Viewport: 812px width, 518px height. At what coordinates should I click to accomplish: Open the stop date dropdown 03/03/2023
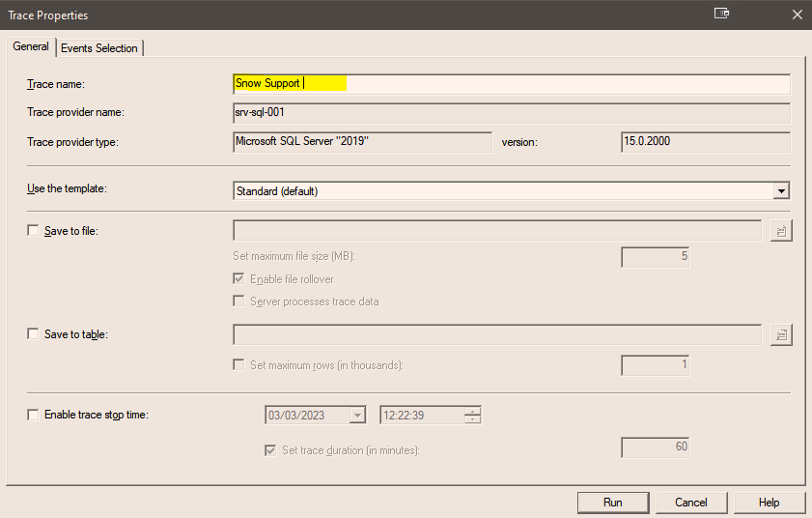tap(357, 415)
